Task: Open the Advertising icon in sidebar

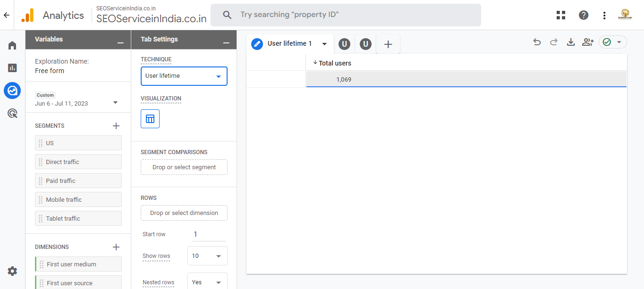Action: pos(12,113)
